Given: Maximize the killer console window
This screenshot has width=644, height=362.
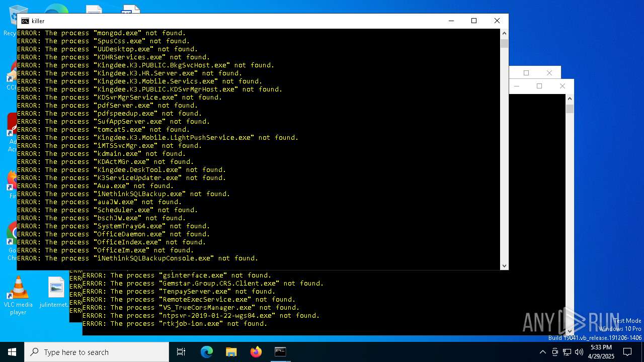Looking at the screenshot, I should 474,21.
